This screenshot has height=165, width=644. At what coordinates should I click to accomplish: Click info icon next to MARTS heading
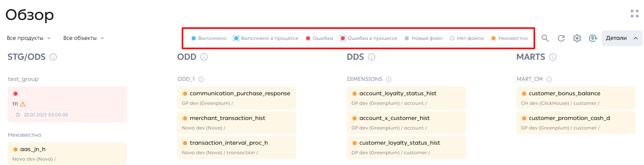pyautogui.click(x=553, y=57)
